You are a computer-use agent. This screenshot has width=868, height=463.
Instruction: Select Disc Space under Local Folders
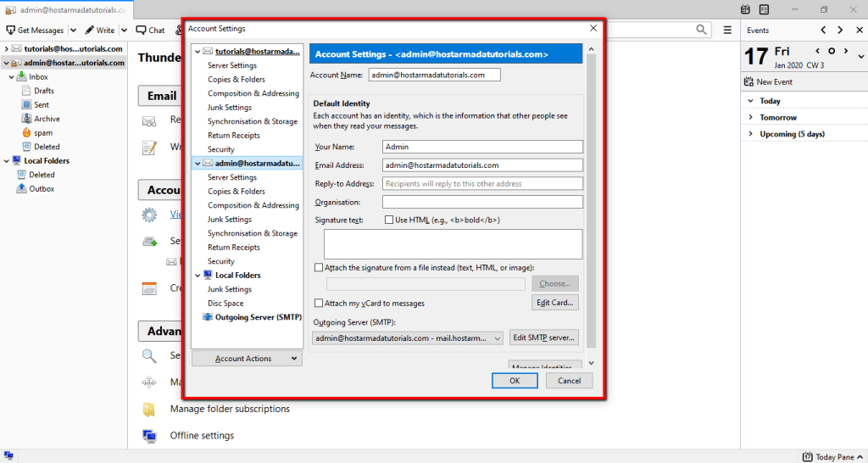tap(225, 304)
